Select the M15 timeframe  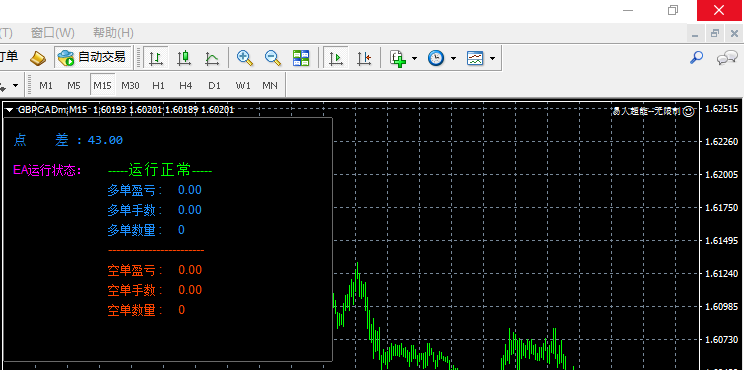click(102, 85)
